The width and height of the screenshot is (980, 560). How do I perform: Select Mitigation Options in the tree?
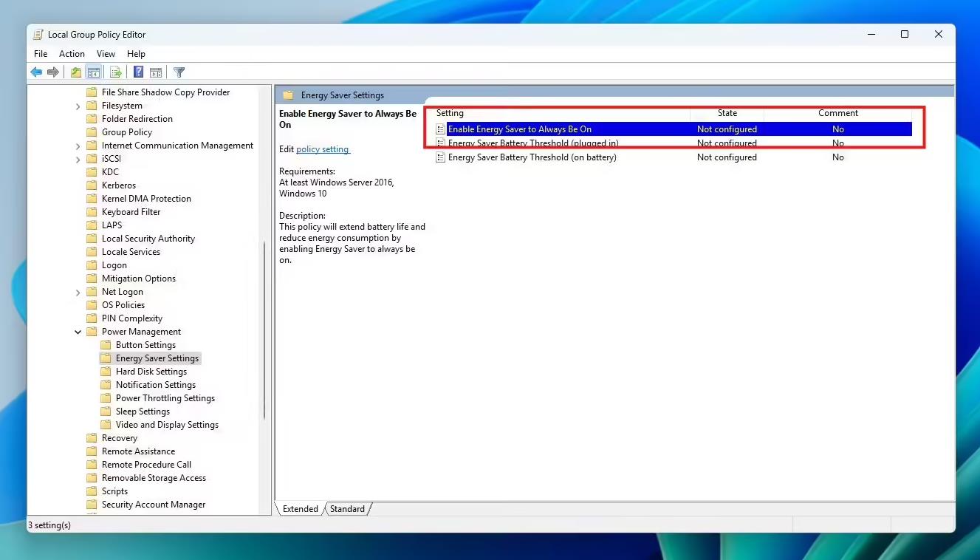(x=139, y=279)
